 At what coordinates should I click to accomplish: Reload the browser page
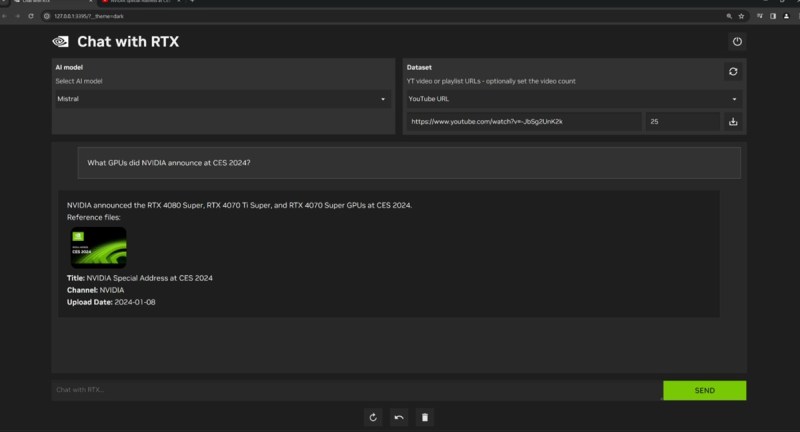point(31,16)
